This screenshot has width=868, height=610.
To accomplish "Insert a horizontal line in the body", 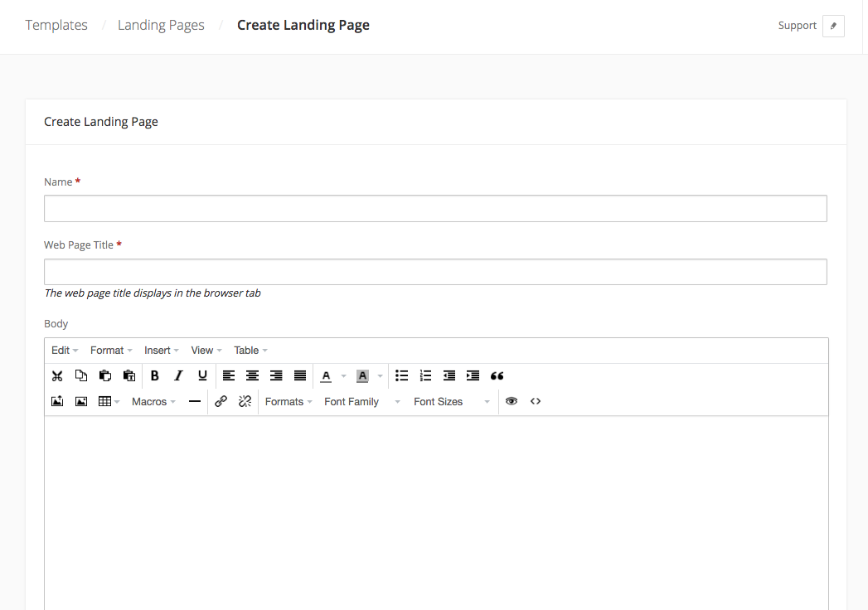I will tap(196, 401).
